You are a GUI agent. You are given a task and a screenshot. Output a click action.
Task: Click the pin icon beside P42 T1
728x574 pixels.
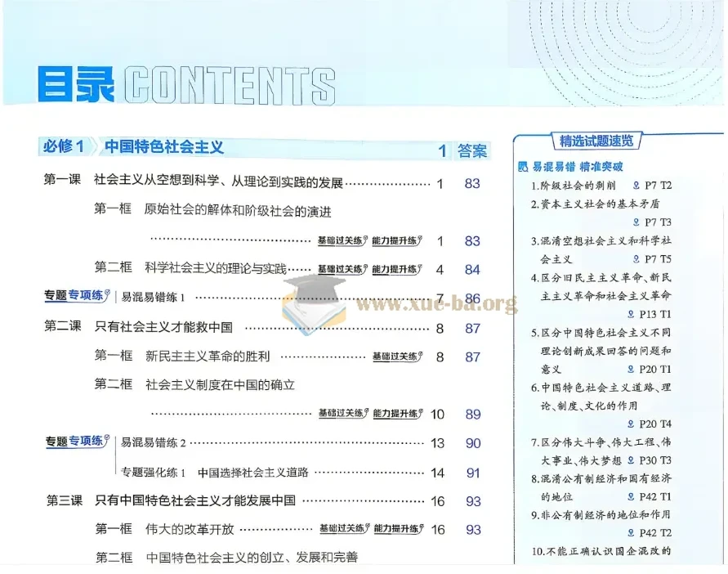click(x=631, y=496)
